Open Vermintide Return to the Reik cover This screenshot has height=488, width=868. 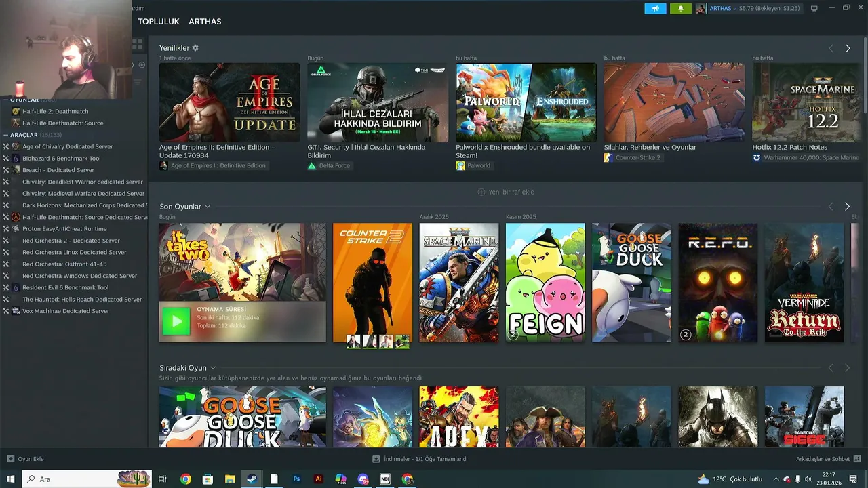coord(804,283)
